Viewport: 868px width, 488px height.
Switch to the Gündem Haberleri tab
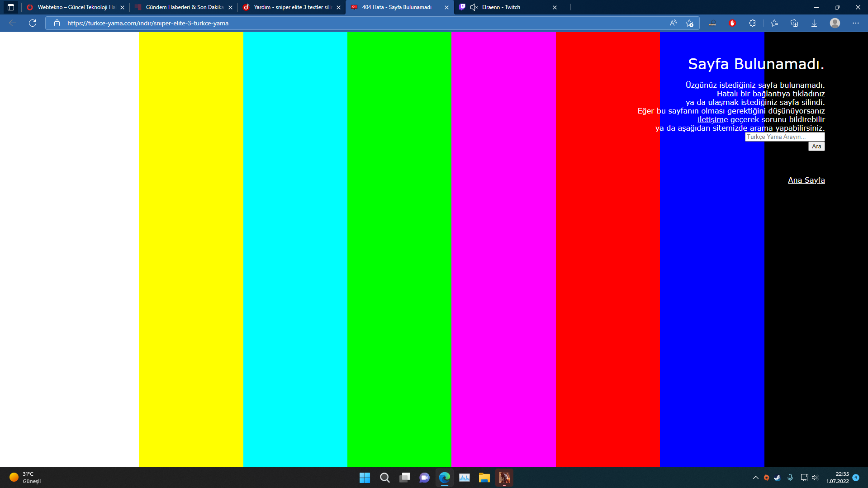pos(184,7)
